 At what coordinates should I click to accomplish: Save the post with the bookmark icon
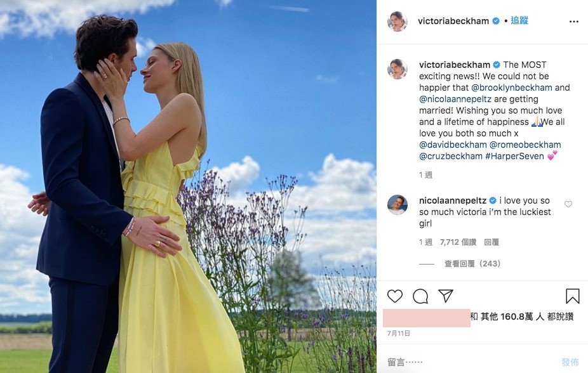[x=573, y=296]
